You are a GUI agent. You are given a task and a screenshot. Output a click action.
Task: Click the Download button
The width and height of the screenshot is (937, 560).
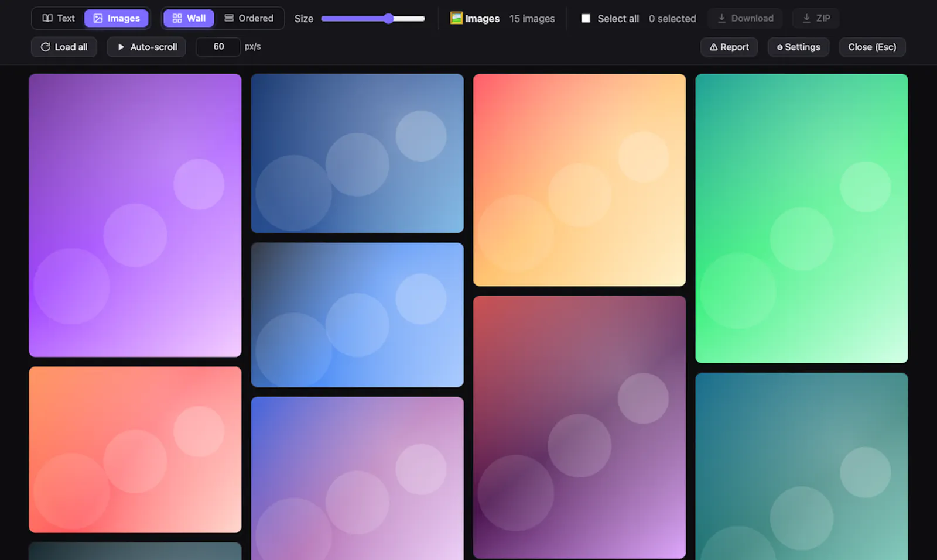[745, 18]
